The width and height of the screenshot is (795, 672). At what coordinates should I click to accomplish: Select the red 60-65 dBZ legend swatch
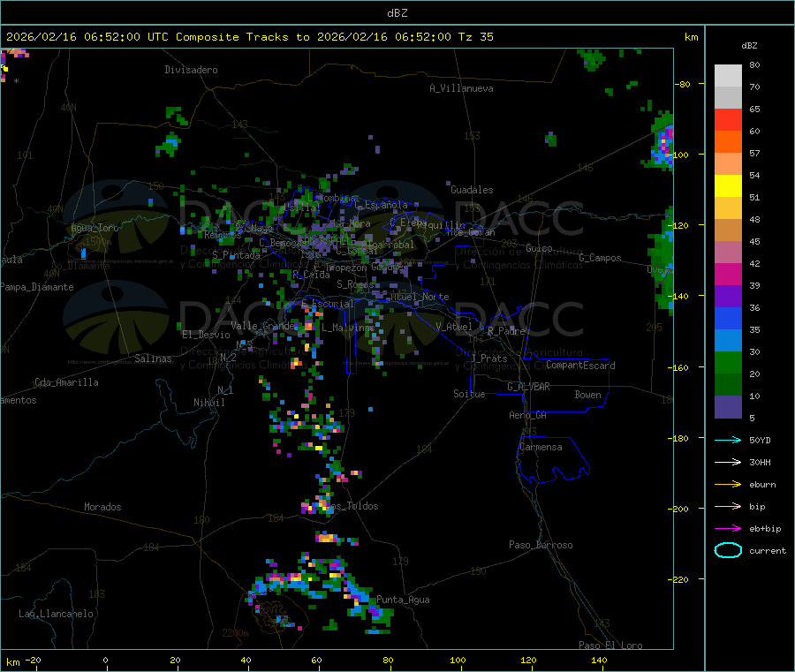[728, 119]
